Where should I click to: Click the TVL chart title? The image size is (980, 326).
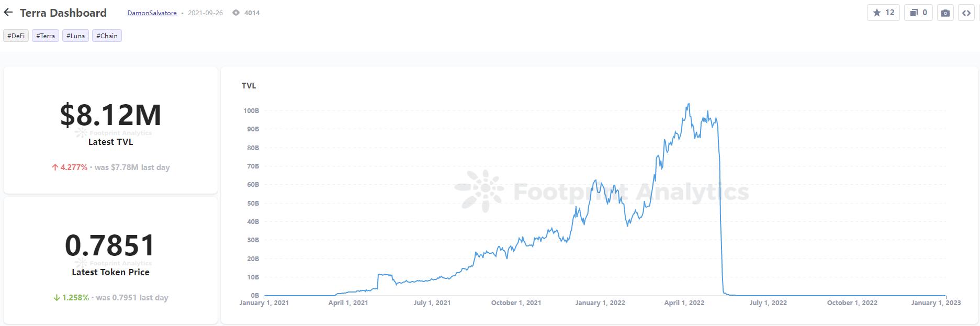point(249,86)
